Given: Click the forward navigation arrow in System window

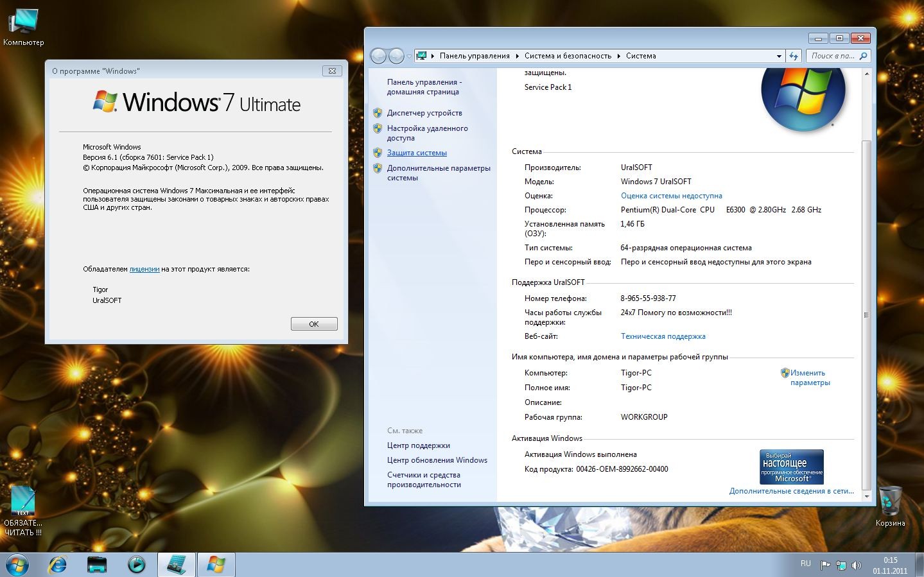Looking at the screenshot, I should coord(397,56).
